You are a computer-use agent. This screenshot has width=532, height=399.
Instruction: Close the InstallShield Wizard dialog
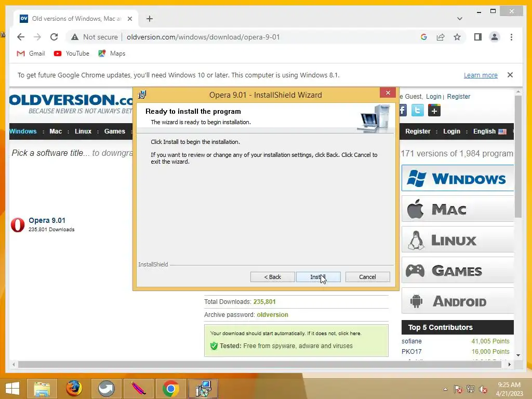click(x=388, y=92)
